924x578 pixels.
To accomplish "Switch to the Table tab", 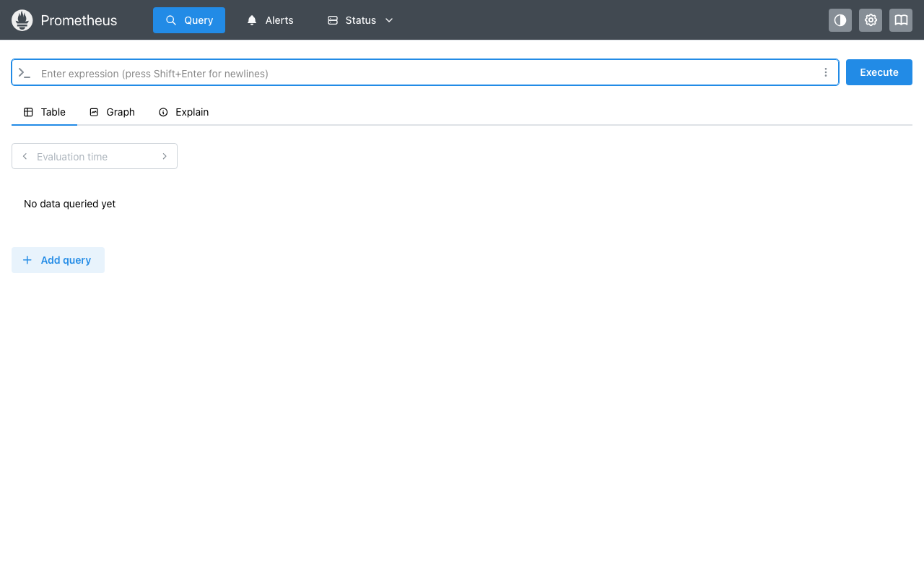I will coord(45,112).
